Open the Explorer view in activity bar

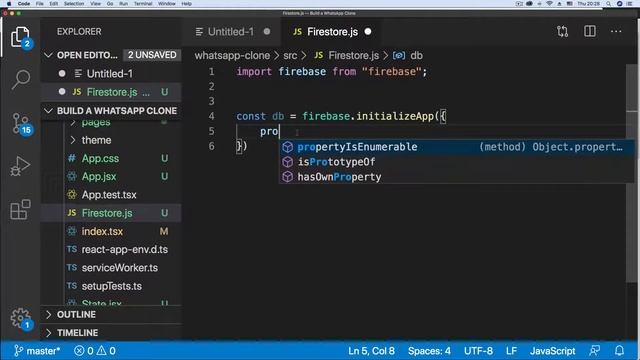click(20, 37)
